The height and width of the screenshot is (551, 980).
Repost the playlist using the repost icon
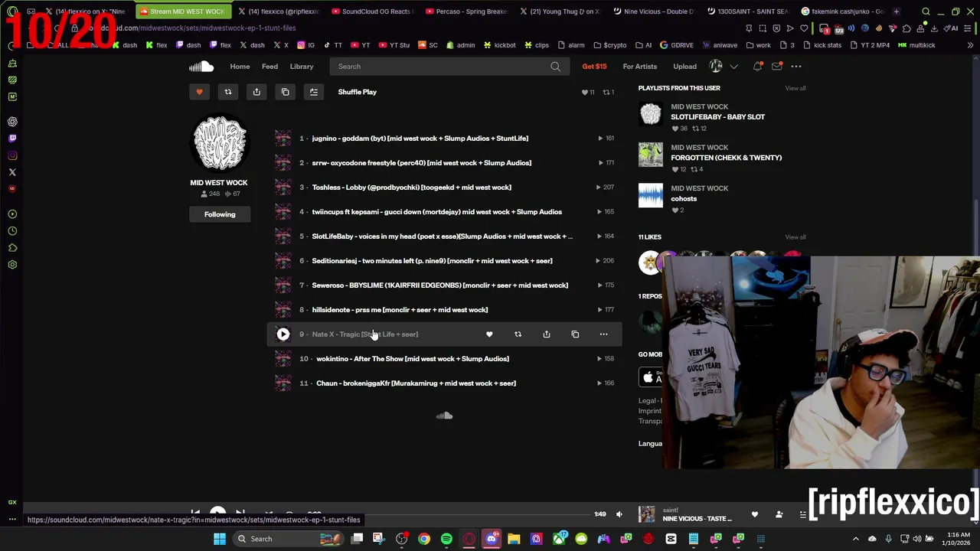tap(227, 92)
